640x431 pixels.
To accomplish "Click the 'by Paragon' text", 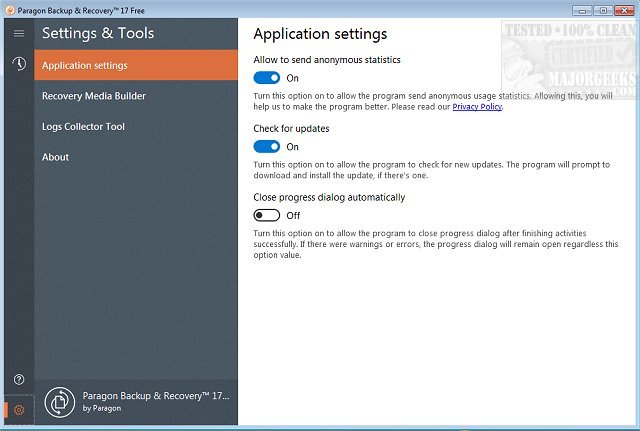I will pyautogui.click(x=102, y=408).
